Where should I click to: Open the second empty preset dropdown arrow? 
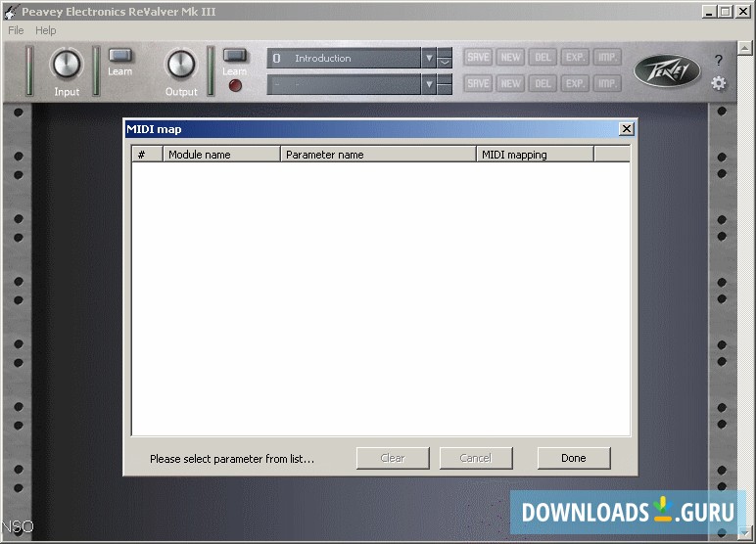429,85
